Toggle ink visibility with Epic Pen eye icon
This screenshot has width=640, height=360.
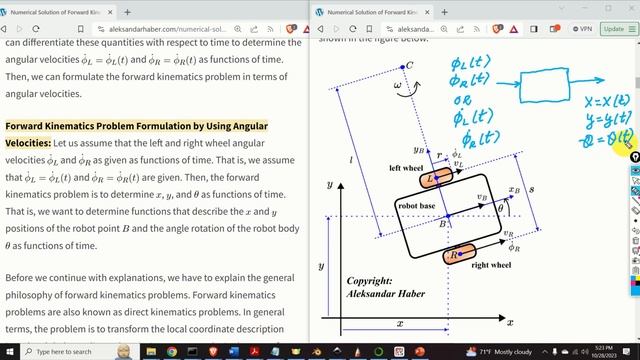point(636,170)
